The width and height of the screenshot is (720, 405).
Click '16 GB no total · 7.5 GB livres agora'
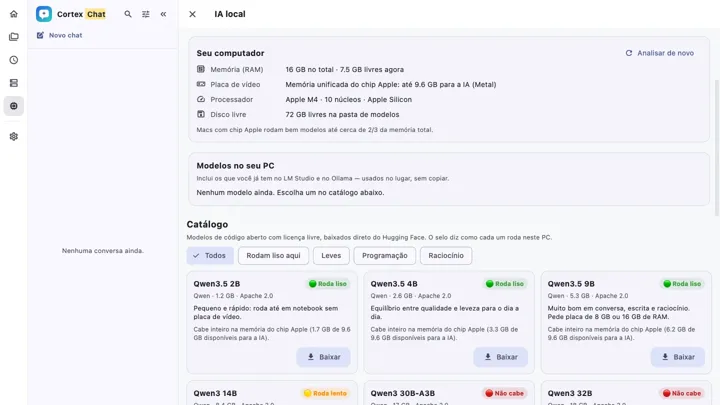point(345,69)
